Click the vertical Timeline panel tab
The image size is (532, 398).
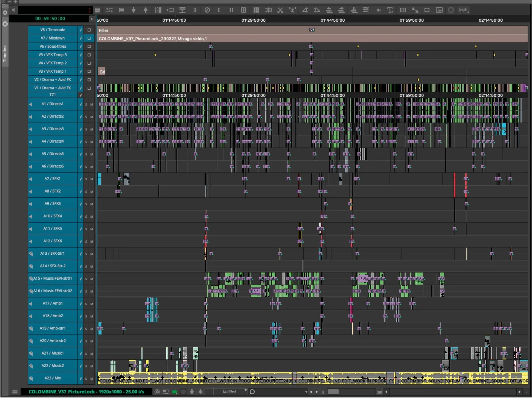(x=5, y=53)
